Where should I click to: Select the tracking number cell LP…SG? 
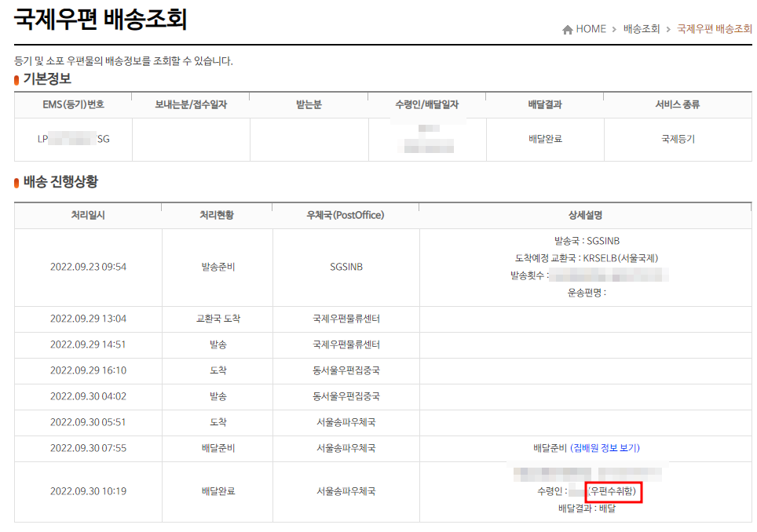click(73, 140)
